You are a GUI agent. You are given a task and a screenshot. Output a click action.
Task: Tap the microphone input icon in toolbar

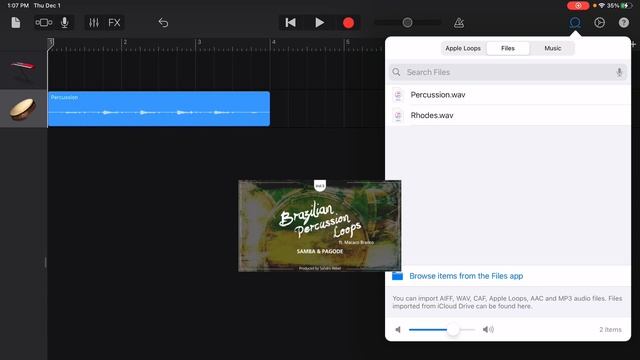[x=64, y=22]
